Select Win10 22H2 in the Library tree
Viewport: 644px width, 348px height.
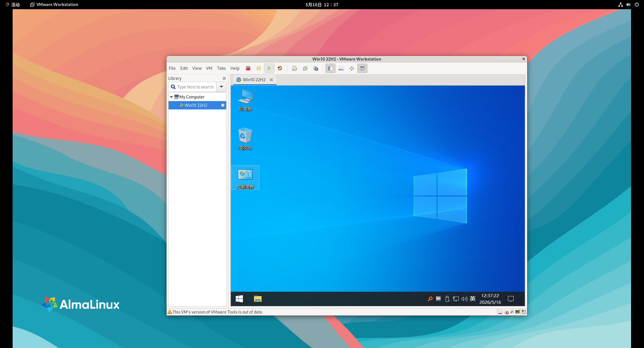(x=197, y=105)
